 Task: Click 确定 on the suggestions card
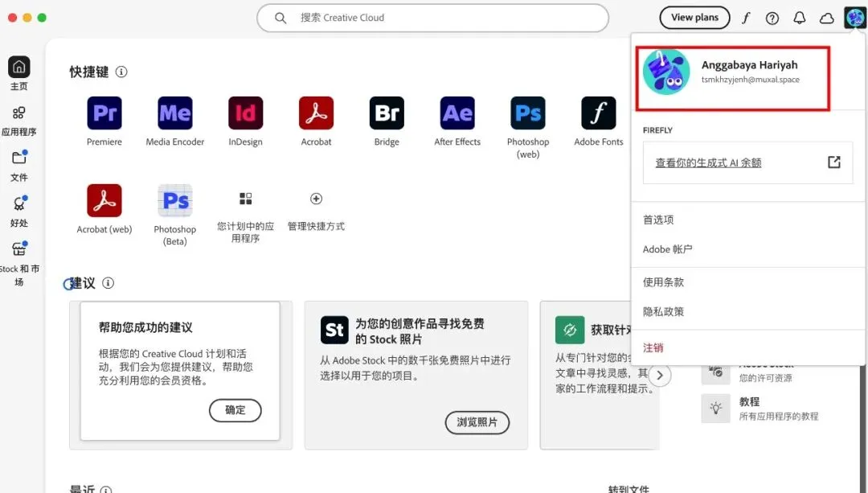coord(235,410)
